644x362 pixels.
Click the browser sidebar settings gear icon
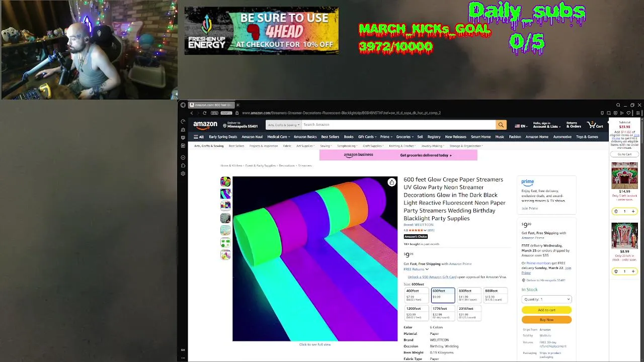click(183, 173)
